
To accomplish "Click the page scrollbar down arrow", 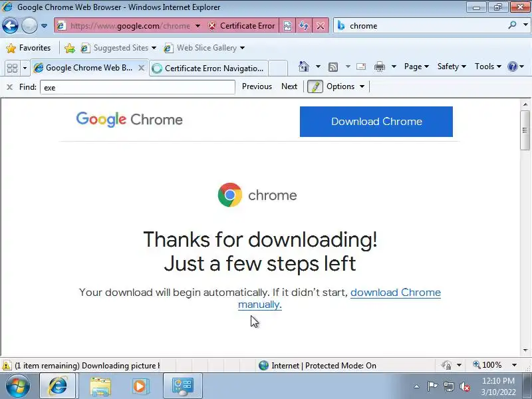I will click(x=525, y=350).
